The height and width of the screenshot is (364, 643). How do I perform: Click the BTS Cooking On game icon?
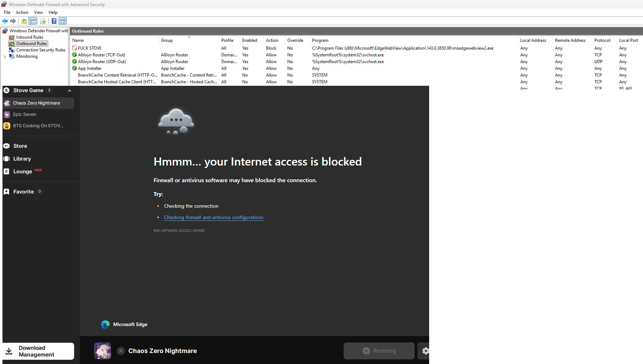pos(7,126)
